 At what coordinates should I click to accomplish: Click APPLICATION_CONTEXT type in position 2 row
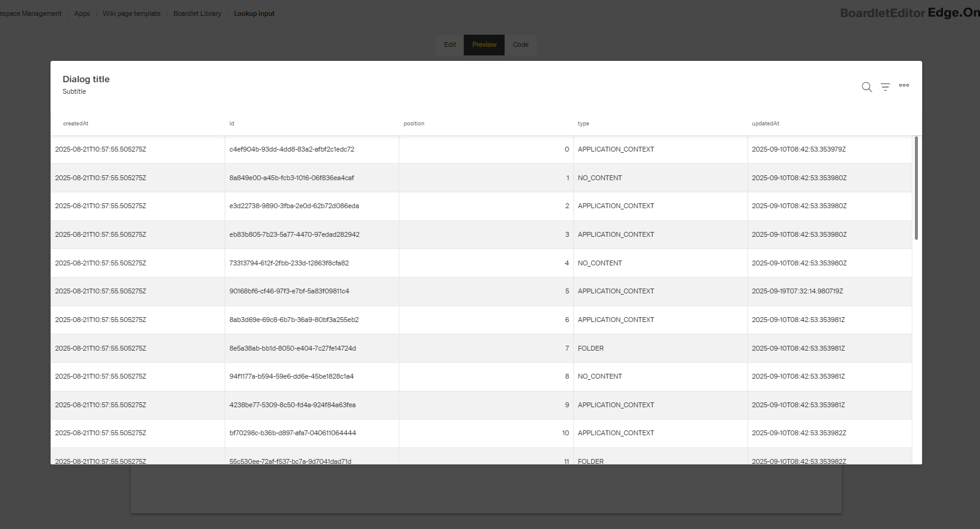point(660,206)
